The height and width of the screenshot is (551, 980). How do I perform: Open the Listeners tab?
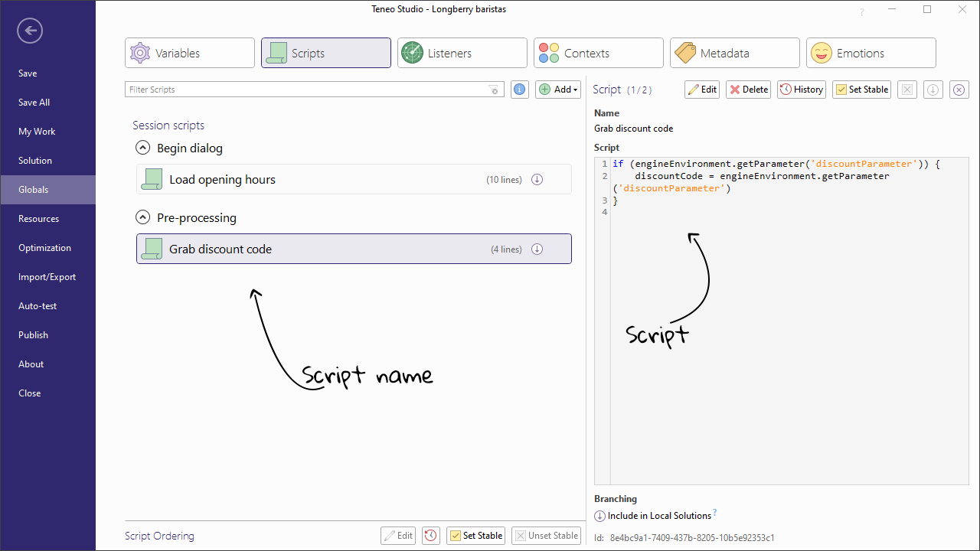coord(462,54)
